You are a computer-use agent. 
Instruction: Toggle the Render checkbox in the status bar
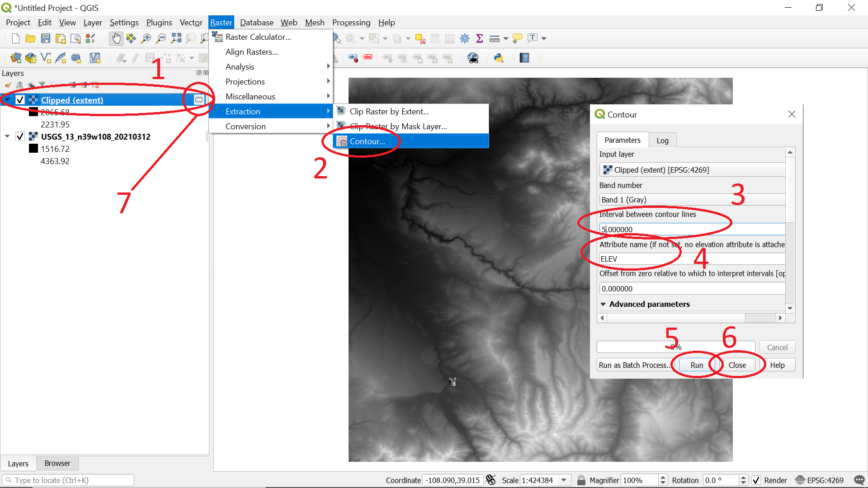[x=756, y=480]
